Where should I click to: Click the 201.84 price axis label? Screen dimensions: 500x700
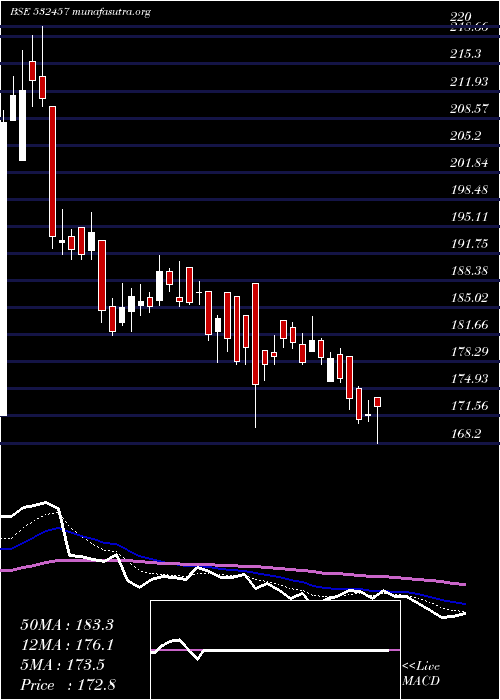(x=469, y=162)
